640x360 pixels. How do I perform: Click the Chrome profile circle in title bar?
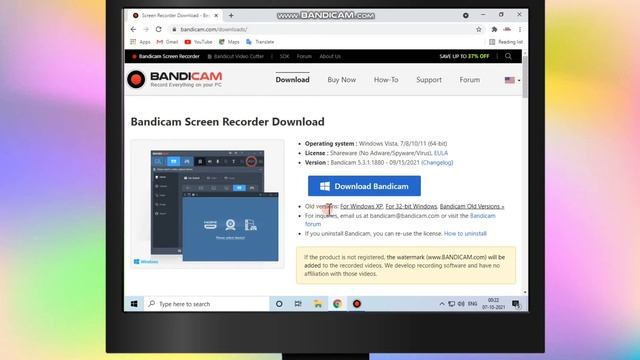(x=466, y=16)
